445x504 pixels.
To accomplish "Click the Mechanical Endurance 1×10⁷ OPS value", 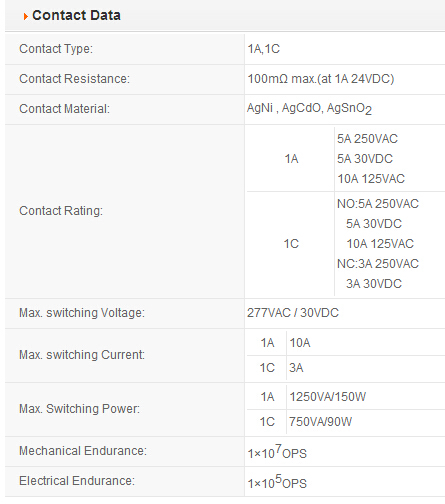I will (277, 452).
